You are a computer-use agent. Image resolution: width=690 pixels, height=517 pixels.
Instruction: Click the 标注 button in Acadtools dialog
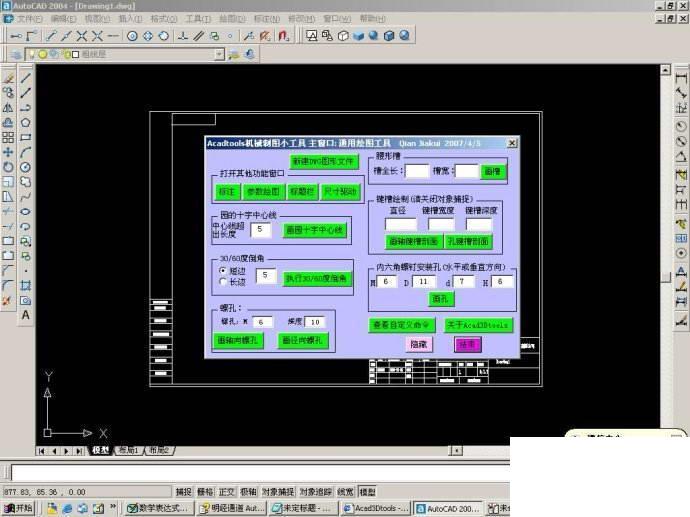[227, 192]
